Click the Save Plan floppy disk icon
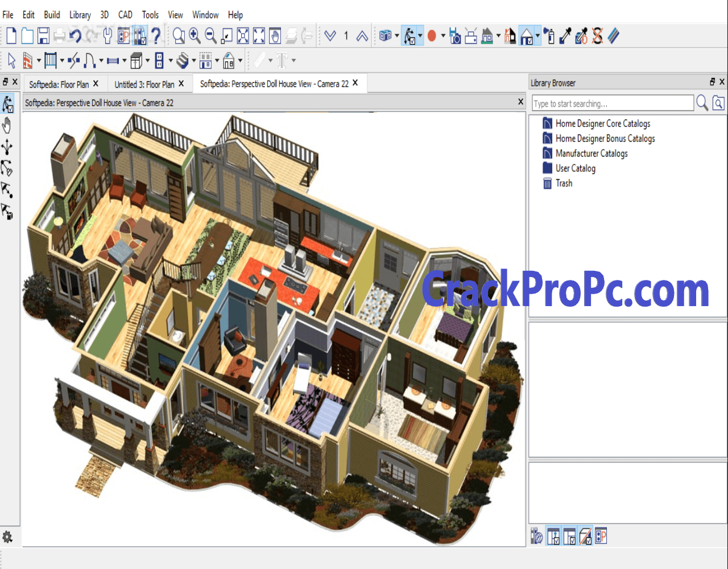 click(x=43, y=36)
